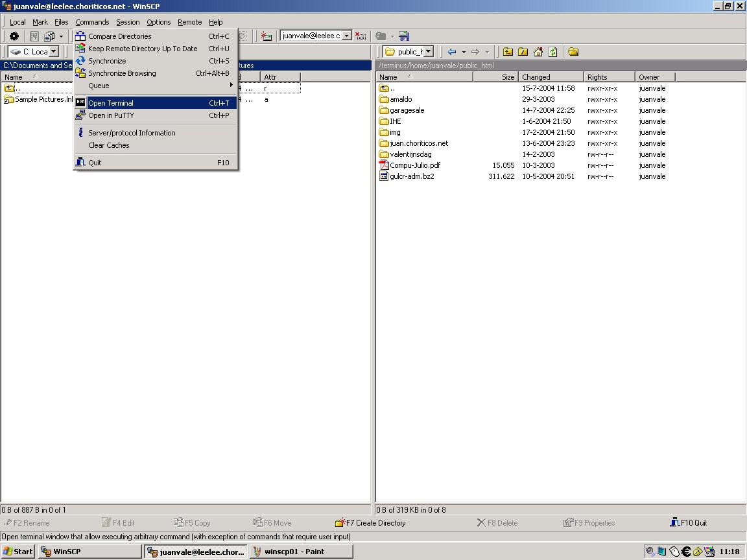This screenshot has width=747, height=560.
Task: Open the Remote menu
Action: click(189, 22)
